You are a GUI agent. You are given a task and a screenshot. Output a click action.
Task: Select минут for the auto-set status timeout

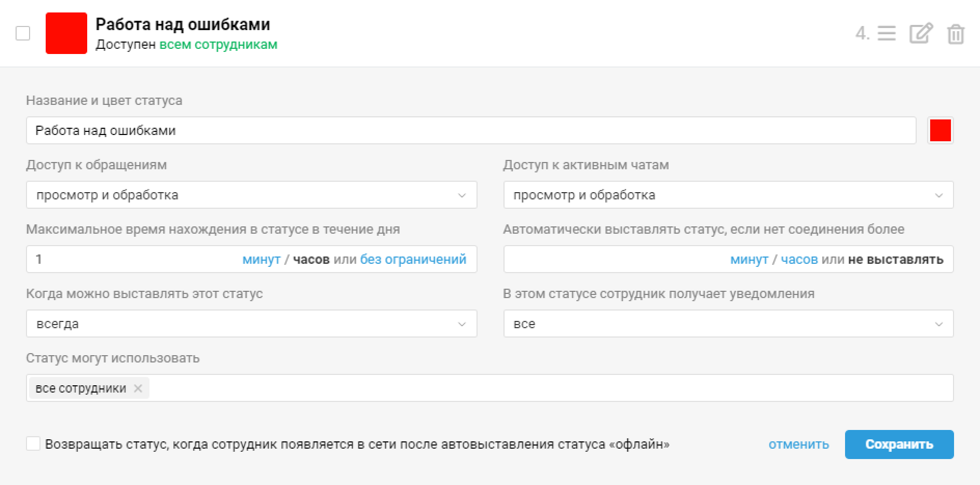pyautogui.click(x=750, y=259)
